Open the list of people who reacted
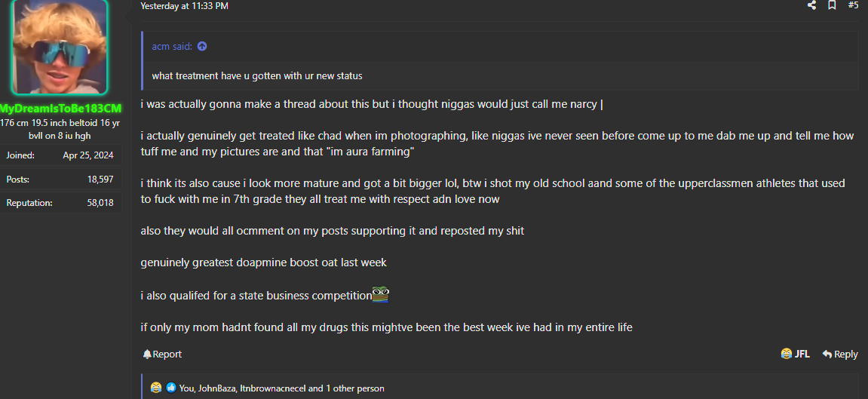 click(281, 388)
